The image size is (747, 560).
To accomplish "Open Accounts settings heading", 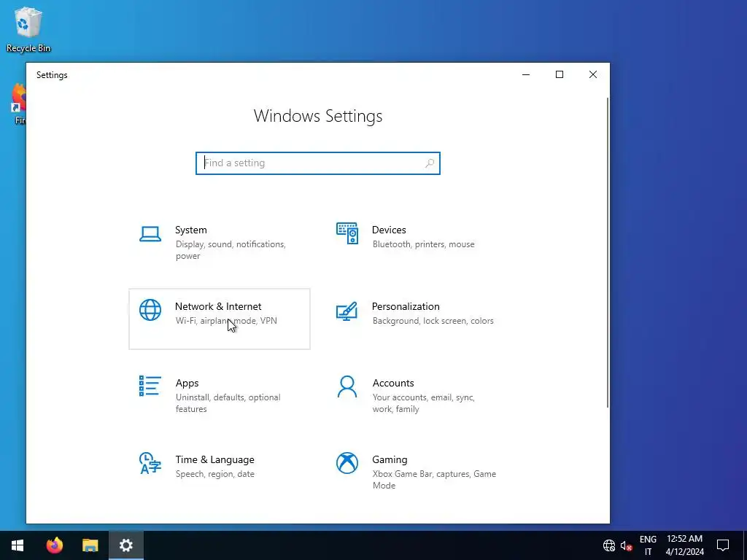I will [x=393, y=384].
